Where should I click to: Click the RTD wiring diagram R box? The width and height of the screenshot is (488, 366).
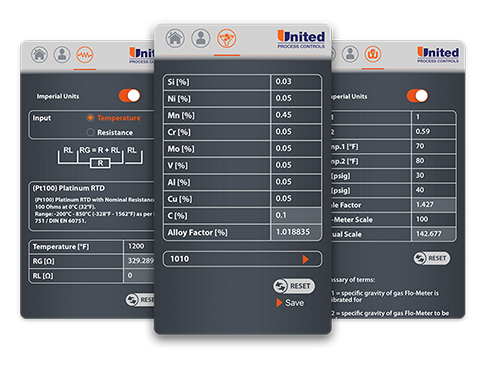point(100,163)
